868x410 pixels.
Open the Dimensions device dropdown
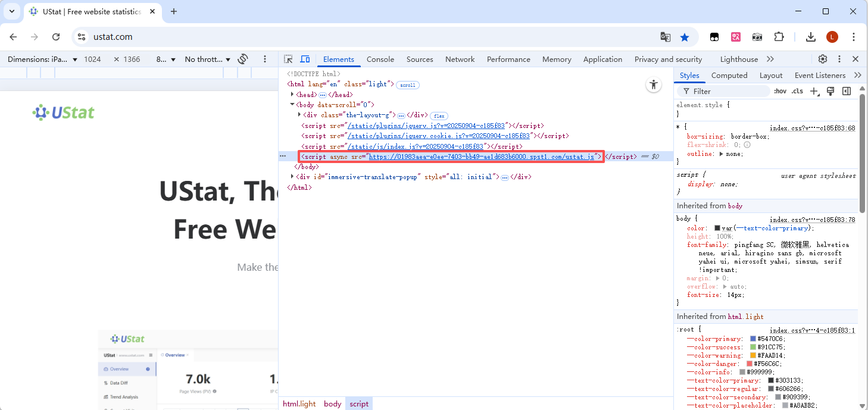pos(42,59)
